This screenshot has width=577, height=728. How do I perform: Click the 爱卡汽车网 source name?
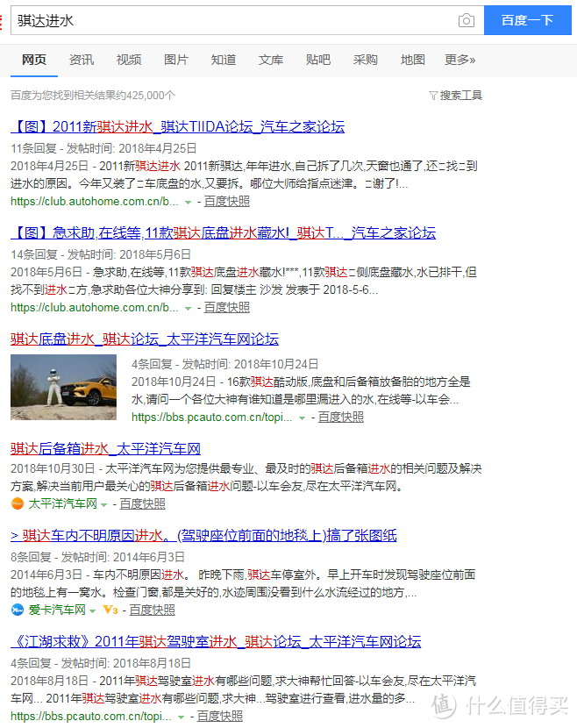(57, 610)
